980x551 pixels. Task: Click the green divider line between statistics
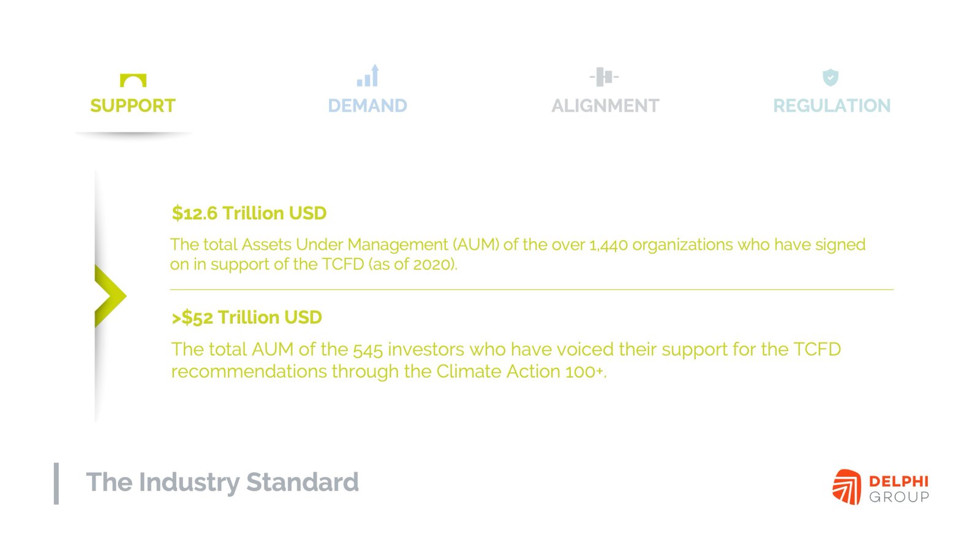point(532,290)
